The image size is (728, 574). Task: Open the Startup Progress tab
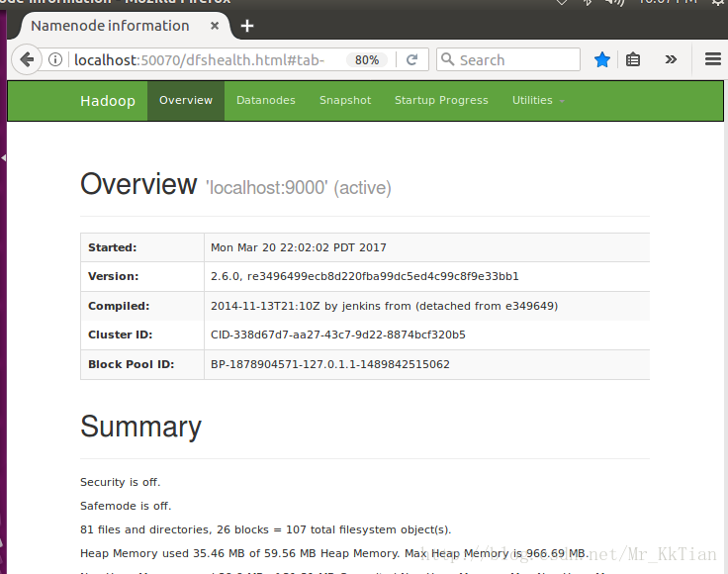pyautogui.click(x=441, y=100)
